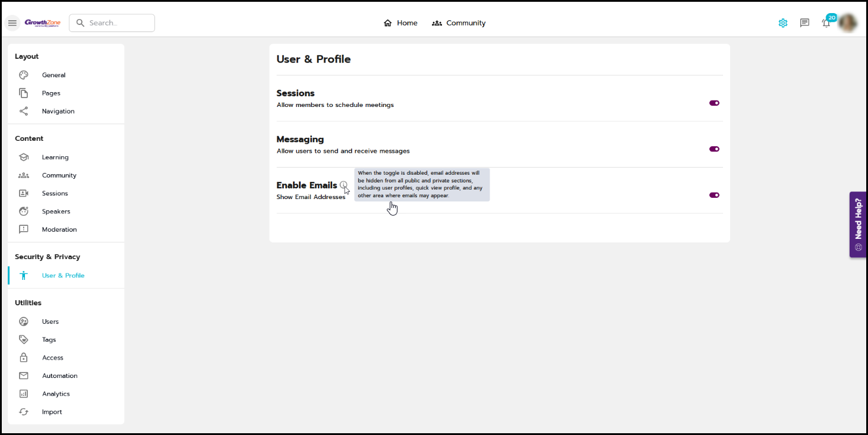Open Analytics in the sidebar
The image size is (868, 435).
point(56,394)
